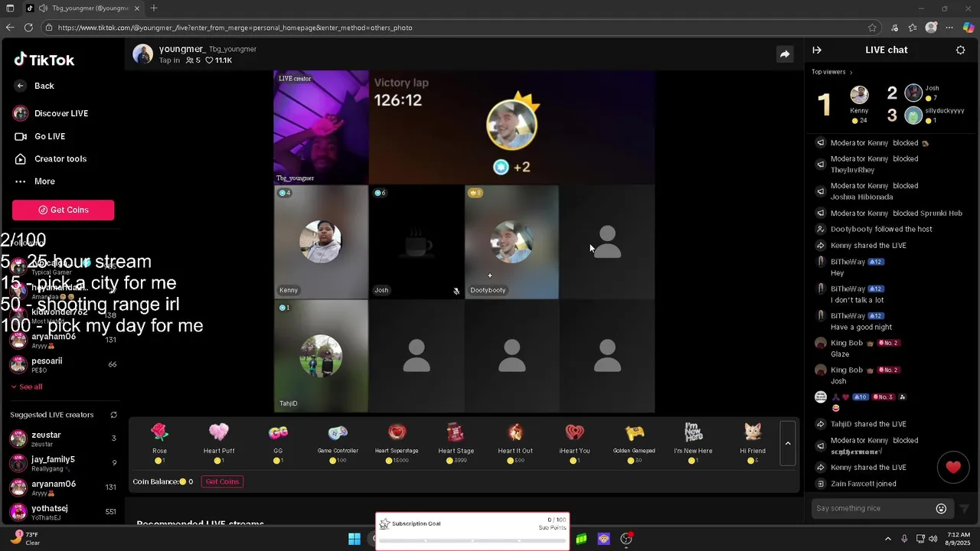The width and height of the screenshot is (980, 551).
Task: Send a GG gift
Action: tap(278, 443)
